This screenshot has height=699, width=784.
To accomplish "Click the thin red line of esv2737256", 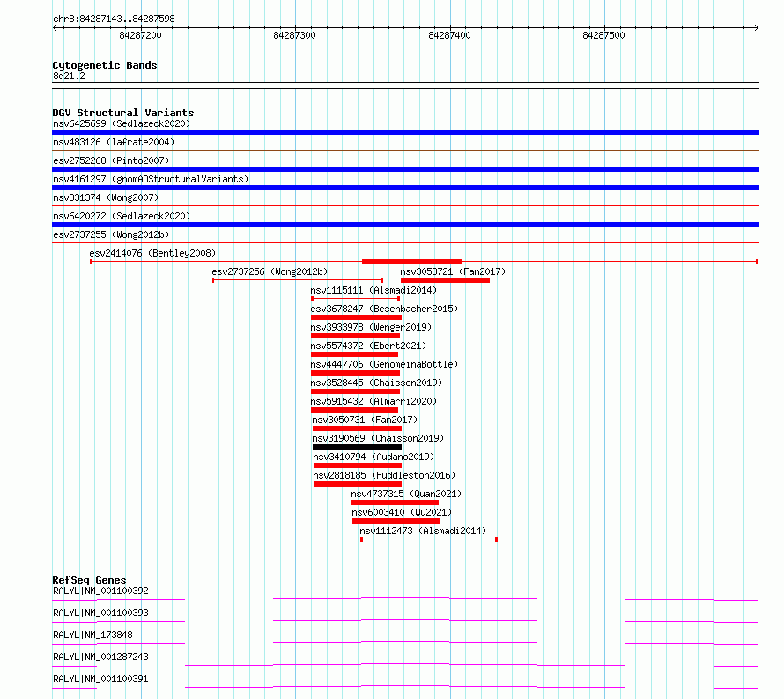I will point(298,280).
